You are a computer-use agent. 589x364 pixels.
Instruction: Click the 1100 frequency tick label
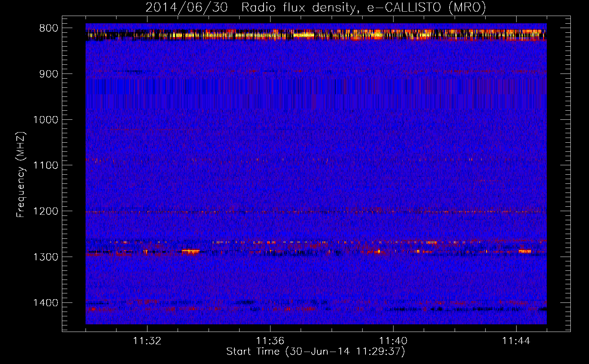click(46, 165)
